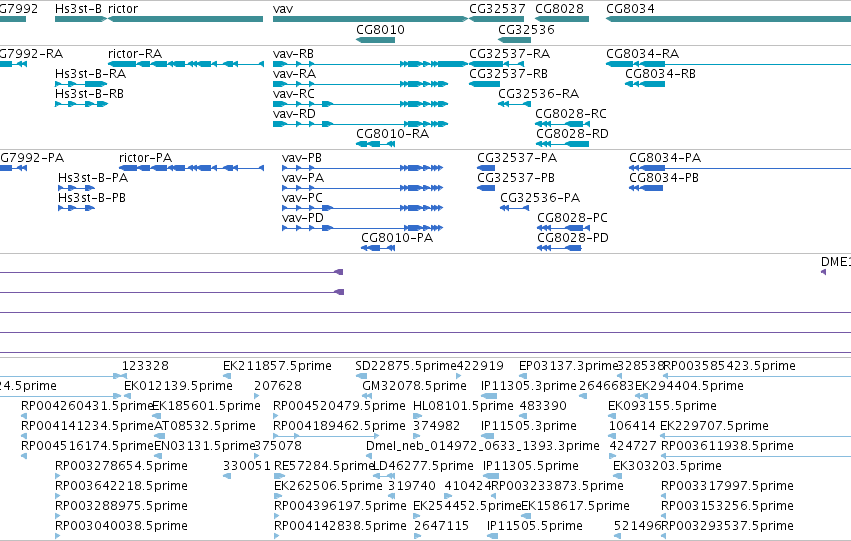Image resolution: width=851 pixels, height=541 pixels.
Task: Click the EK158617.5prime EST label
Action: pos(575,507)
